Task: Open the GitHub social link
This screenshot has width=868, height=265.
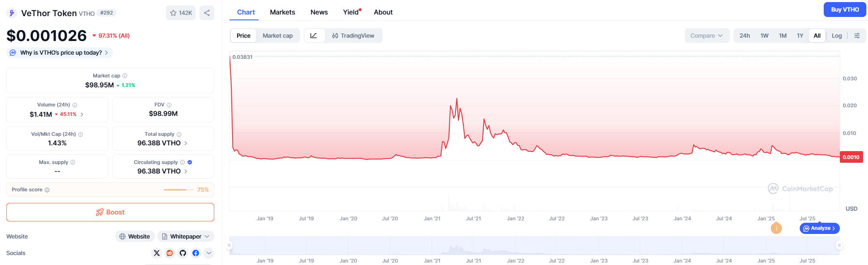Action: [183, 253]
